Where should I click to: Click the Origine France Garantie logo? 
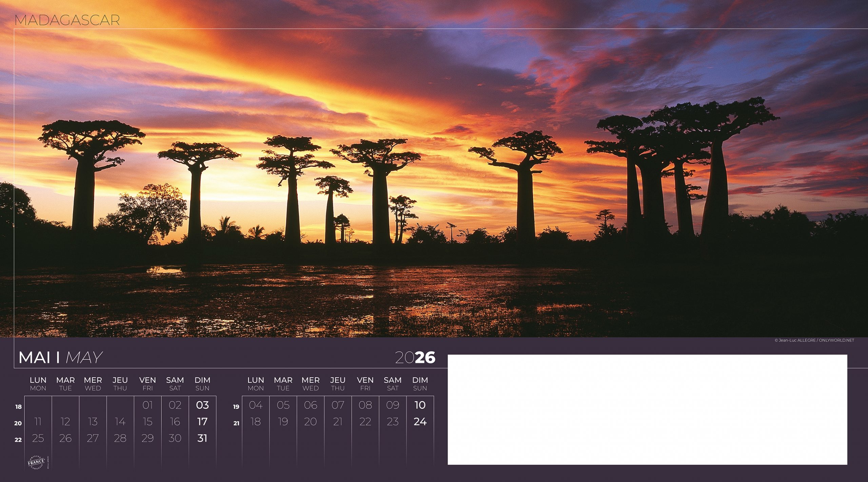pyautogui.click(x=36, y=462)
